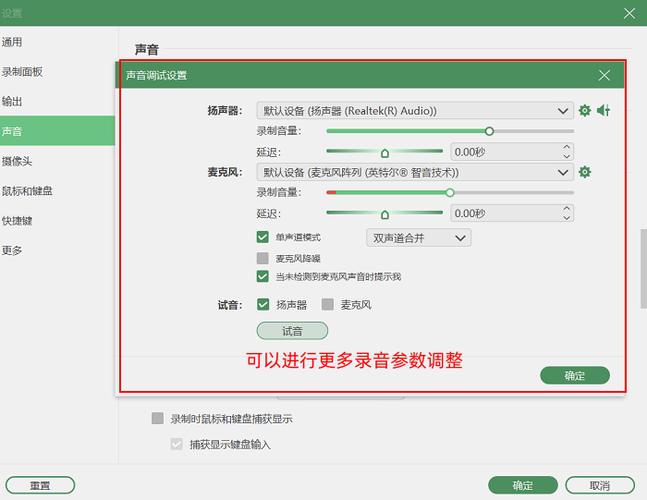The height and width of the screenshot is (500, 647).
Task: Decrease speaker delay with down stepper arrow
Action: [x=567, y=156]
